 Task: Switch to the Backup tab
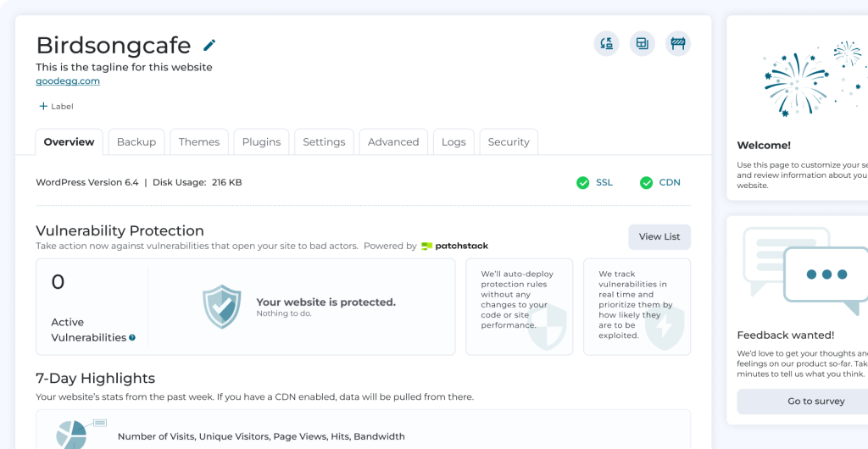[136, 142]
